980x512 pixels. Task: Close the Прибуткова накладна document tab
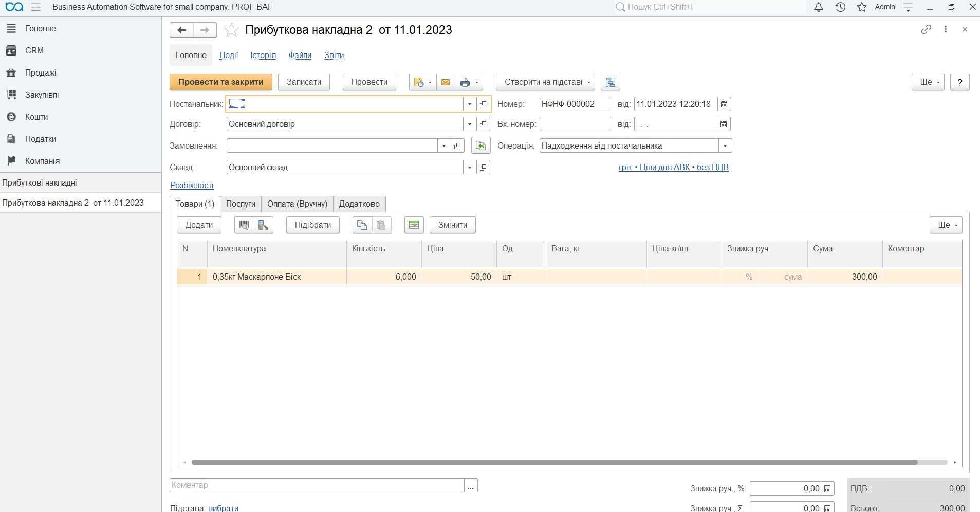pos(965,29)
